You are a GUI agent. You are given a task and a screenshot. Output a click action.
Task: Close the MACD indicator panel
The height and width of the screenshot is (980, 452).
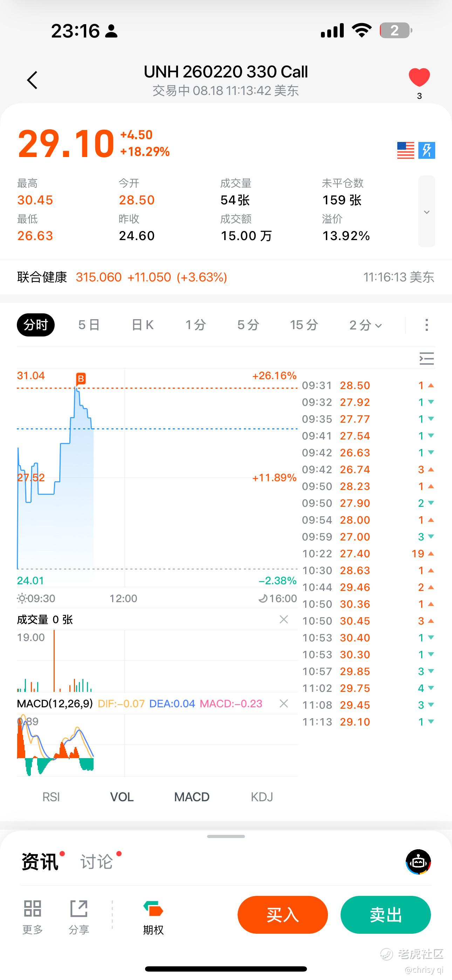(x=283, y=703)
